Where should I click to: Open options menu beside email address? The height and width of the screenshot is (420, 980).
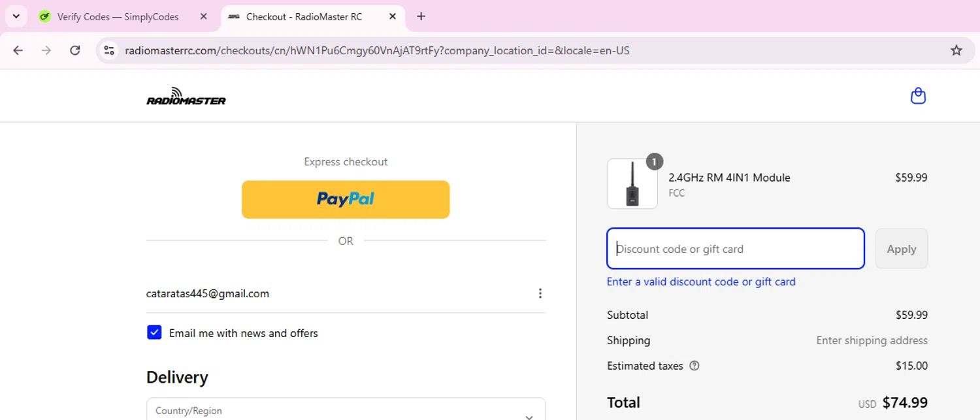click(x=540, y=293)
